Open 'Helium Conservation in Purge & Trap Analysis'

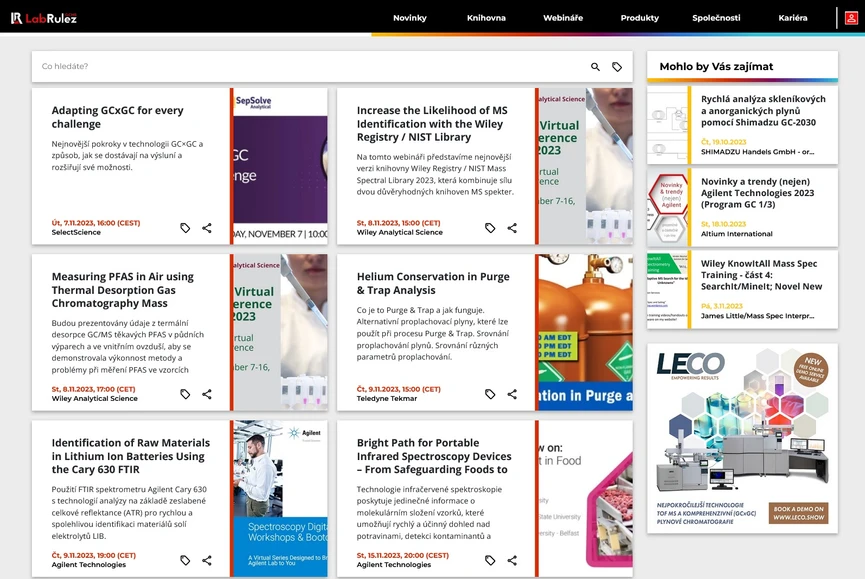(x=433, y=283)
